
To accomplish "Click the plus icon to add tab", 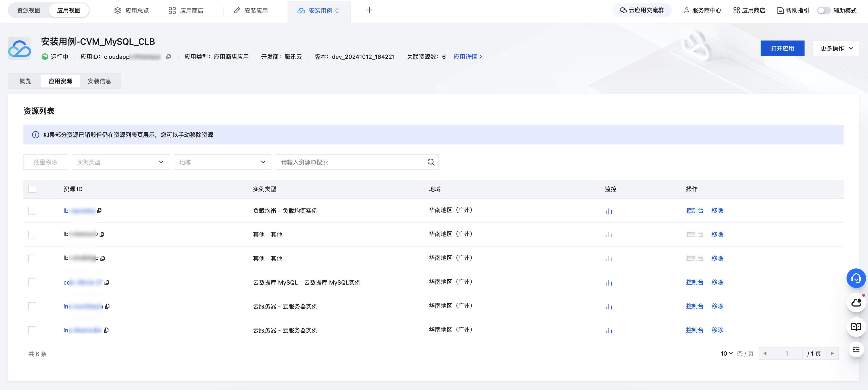I will [369, 10].
